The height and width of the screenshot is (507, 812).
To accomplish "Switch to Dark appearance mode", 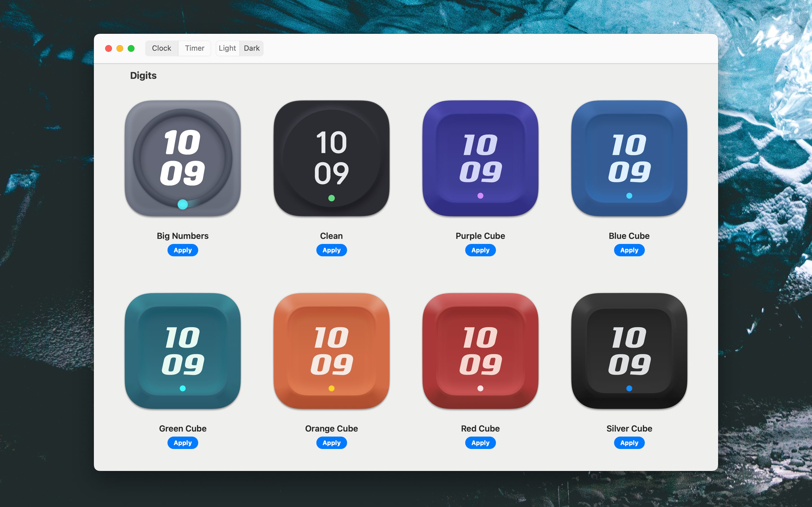I will [252, 48].
